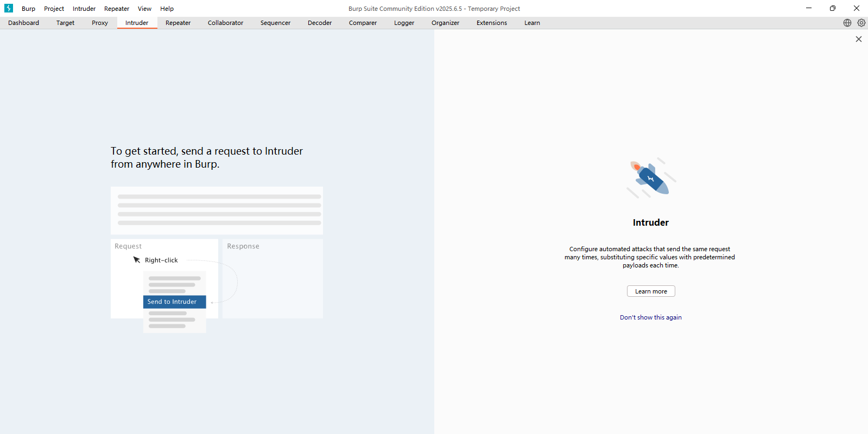This screenshot has height=434, width=868.
Task: Open the Project menu
Action: (54, 9)
